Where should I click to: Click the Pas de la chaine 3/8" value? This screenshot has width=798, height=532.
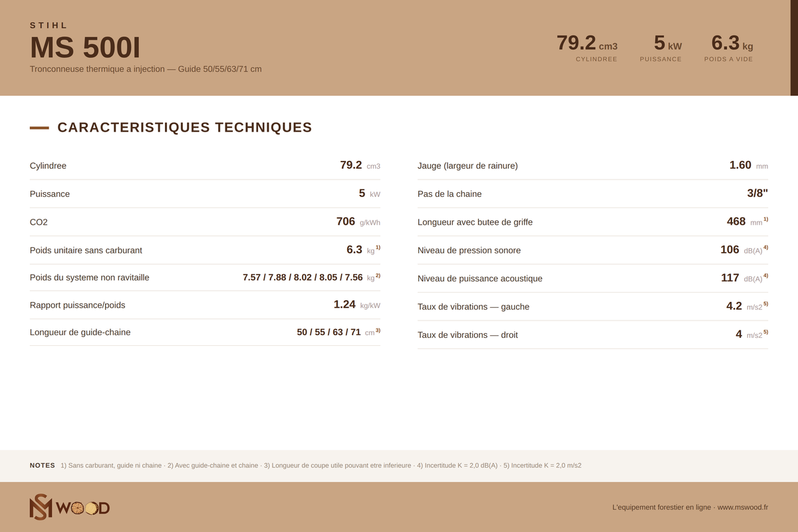point(757,194)
